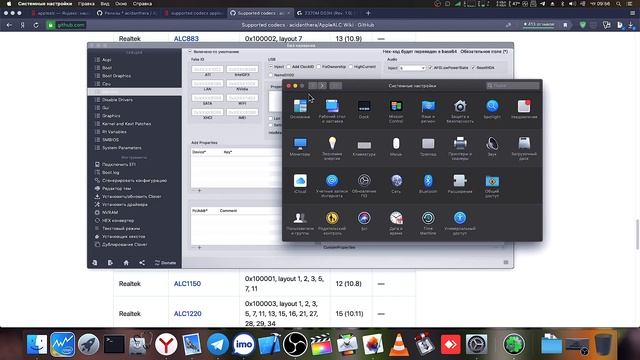Enable the HighCurrent checkbox
The height and width of the screenshot is (360, 640).
tap(351, 67)
